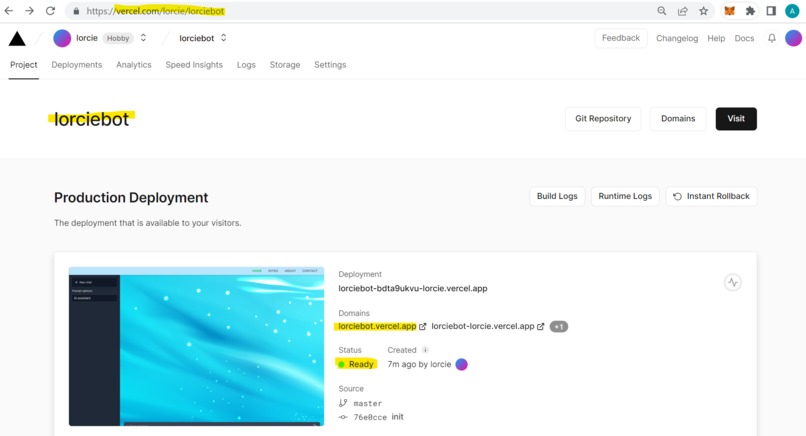Click the Instant Rollback button
The image size is (806, 436).
[x=711, y=196]
